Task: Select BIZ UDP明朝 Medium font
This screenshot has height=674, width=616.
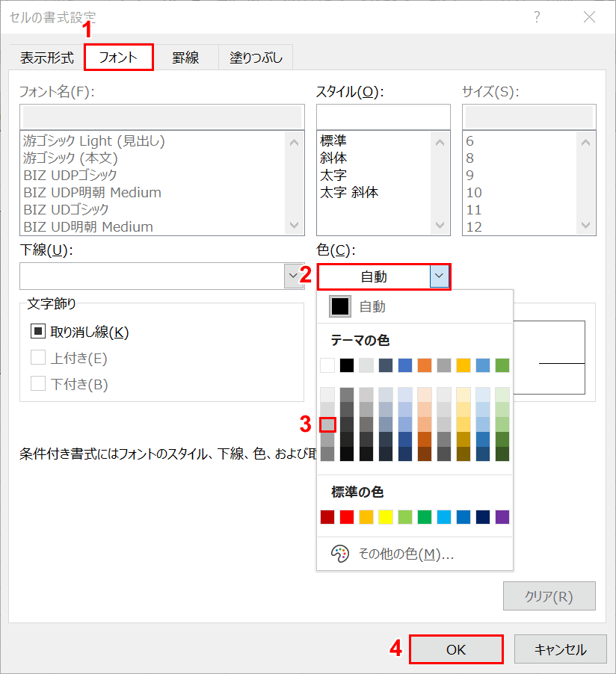Action: tap(92, 193)
